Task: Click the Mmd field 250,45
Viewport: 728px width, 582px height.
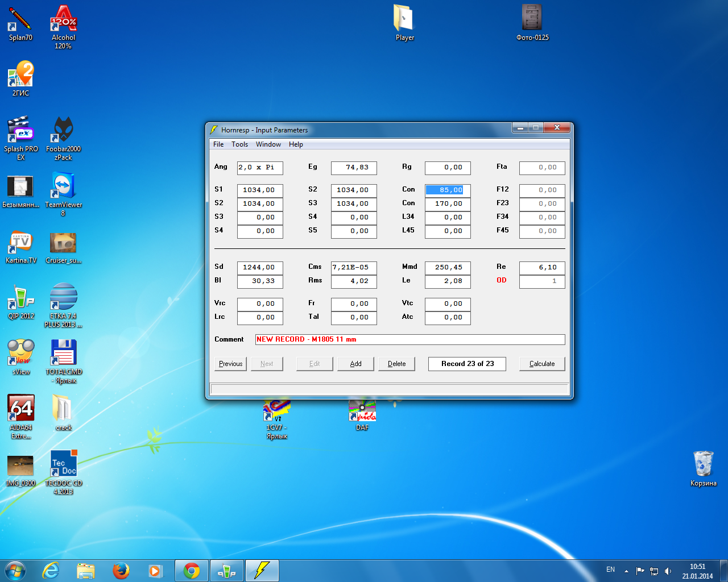Action: 448,268
